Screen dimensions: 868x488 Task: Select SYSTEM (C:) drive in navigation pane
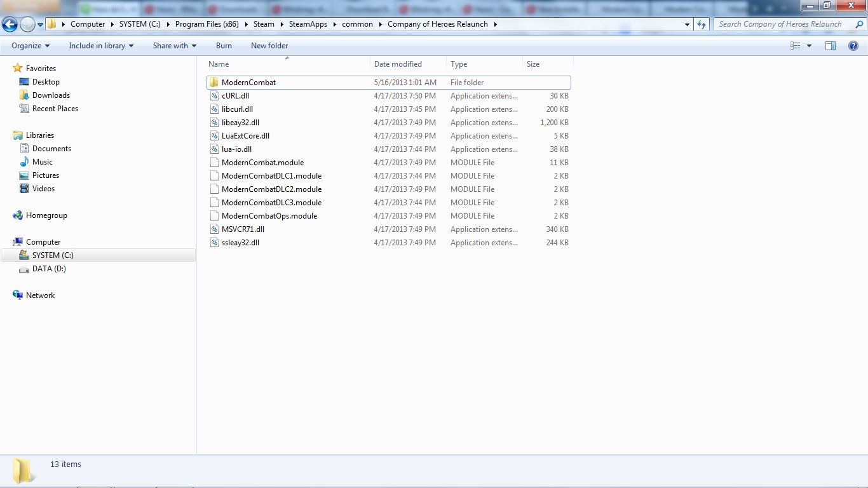53,255
